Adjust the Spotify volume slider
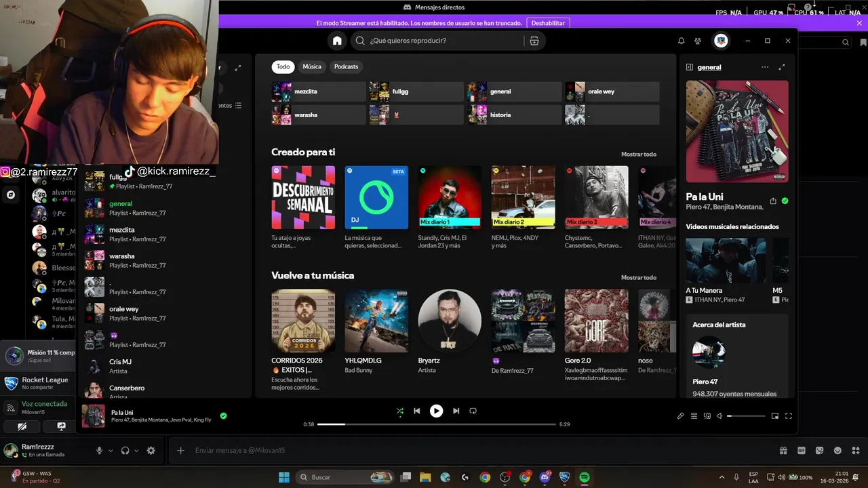This screenshot has width=868, height=488. pyautogui.click(x=746, y=416)
